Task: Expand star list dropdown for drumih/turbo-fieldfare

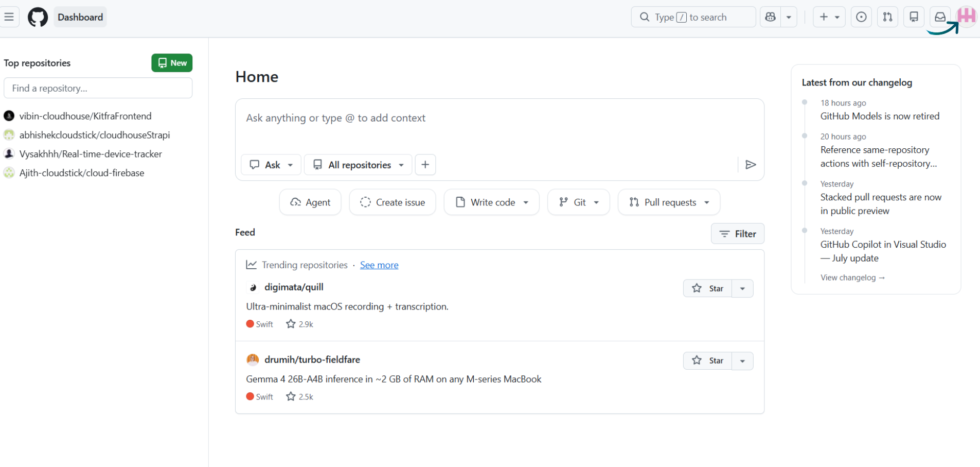Action: [742, 361]
